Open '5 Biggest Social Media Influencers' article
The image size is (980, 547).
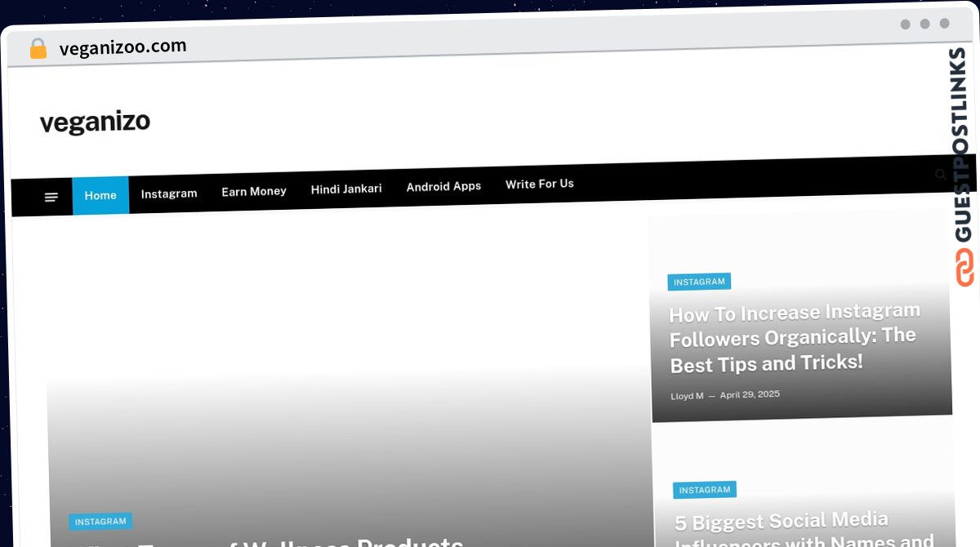point(804,529)
